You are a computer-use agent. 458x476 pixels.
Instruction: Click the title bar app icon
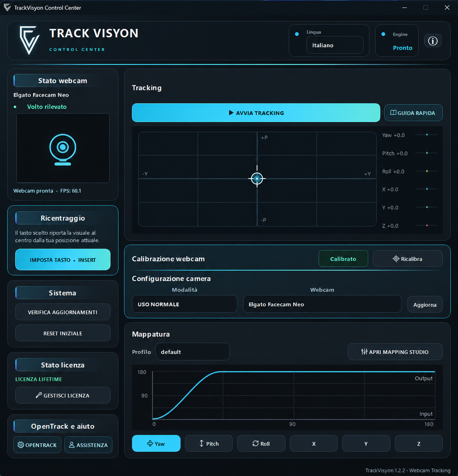(7, 7)
